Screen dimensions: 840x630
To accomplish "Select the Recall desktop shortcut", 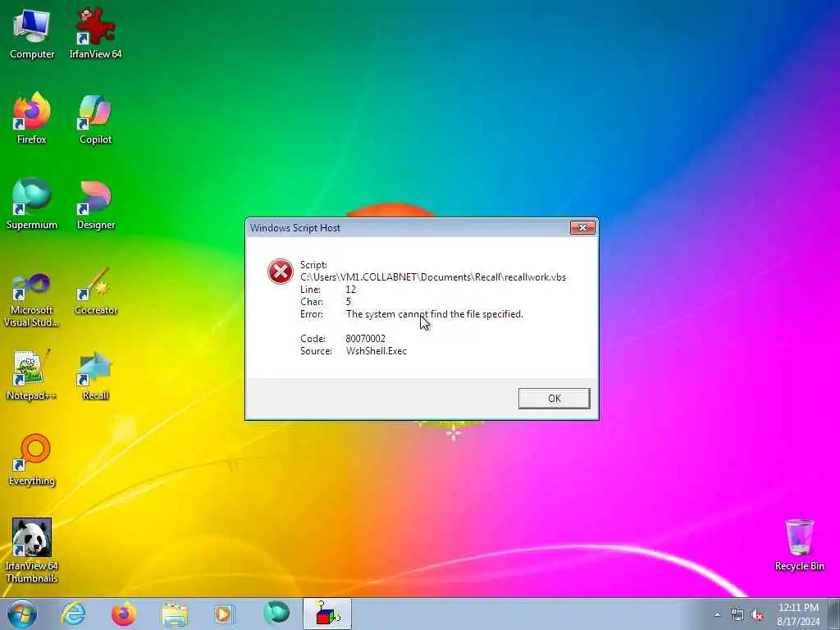I will point(95,375).
